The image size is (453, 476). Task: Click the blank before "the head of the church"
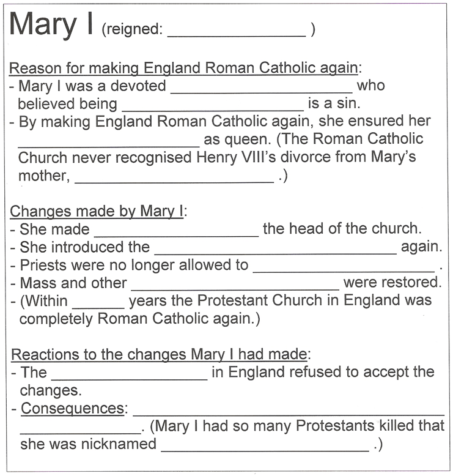click(176, 233)
